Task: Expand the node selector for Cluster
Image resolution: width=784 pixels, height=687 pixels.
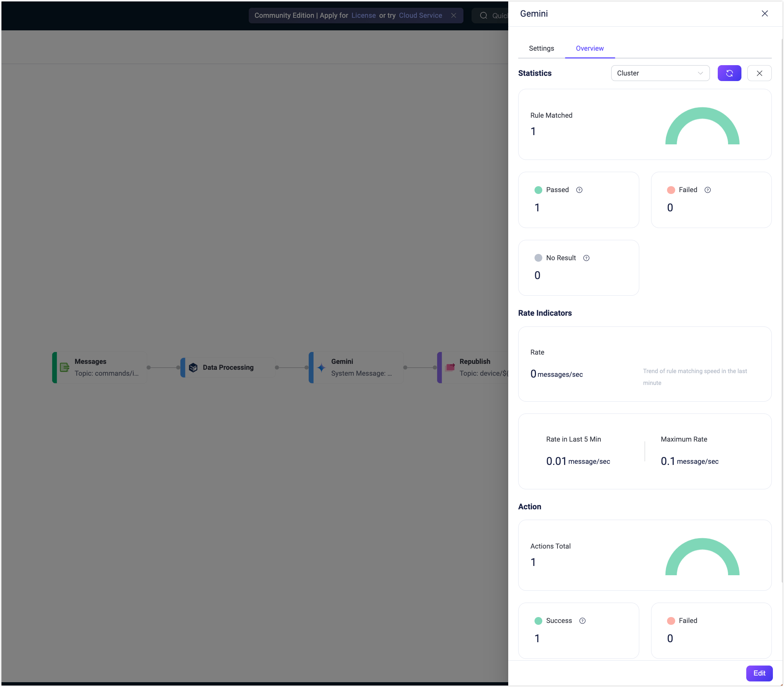Action: (x=700, y=73)
